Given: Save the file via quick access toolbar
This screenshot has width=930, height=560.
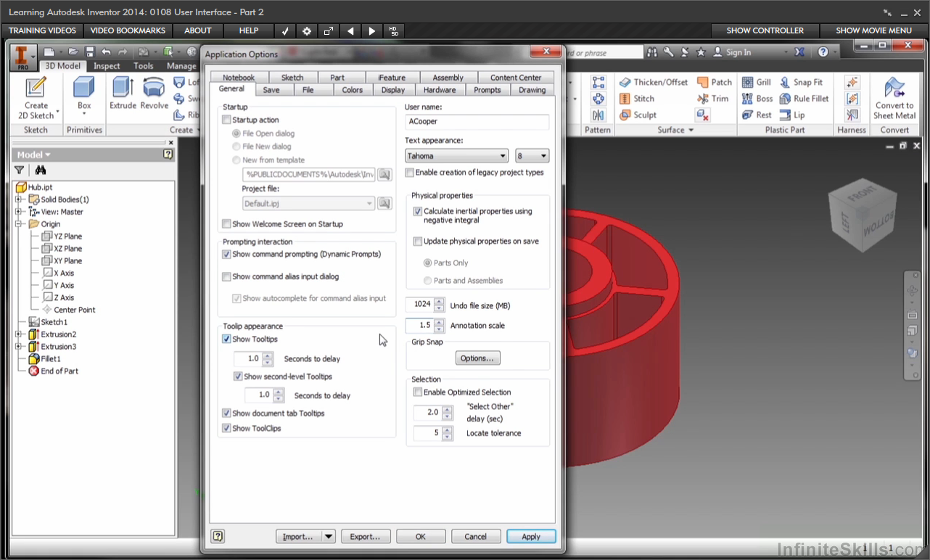Looking at the screenshot, I should 90,52.
